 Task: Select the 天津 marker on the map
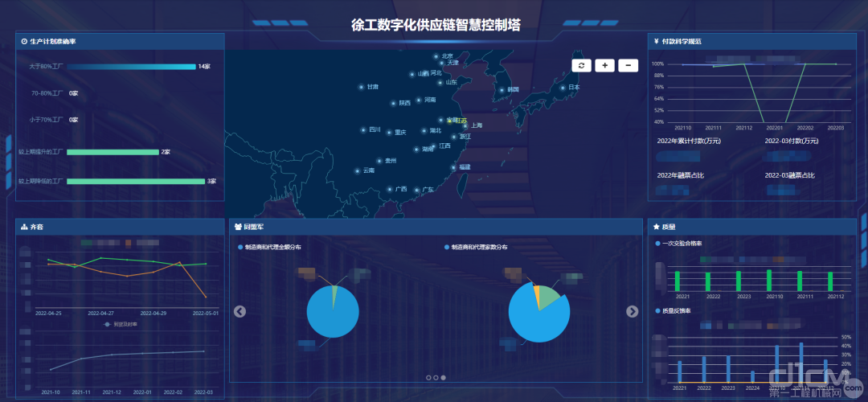click(442, 64)
